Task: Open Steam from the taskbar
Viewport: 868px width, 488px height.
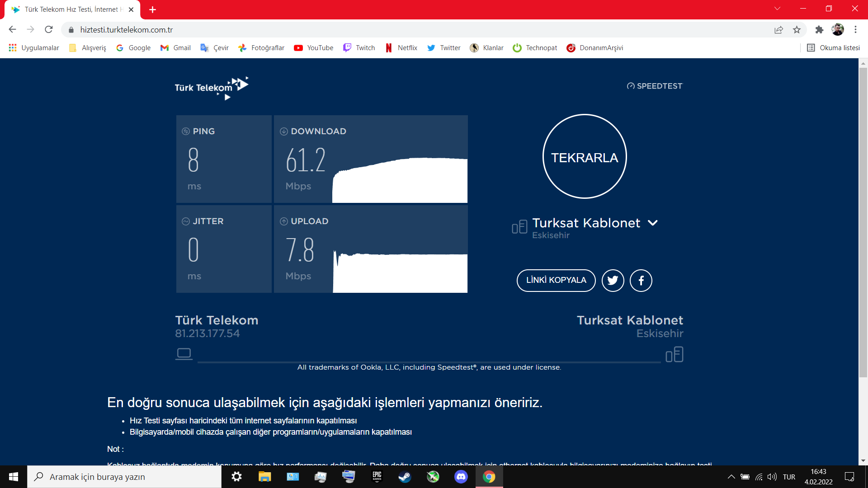Action: [405, 477]
